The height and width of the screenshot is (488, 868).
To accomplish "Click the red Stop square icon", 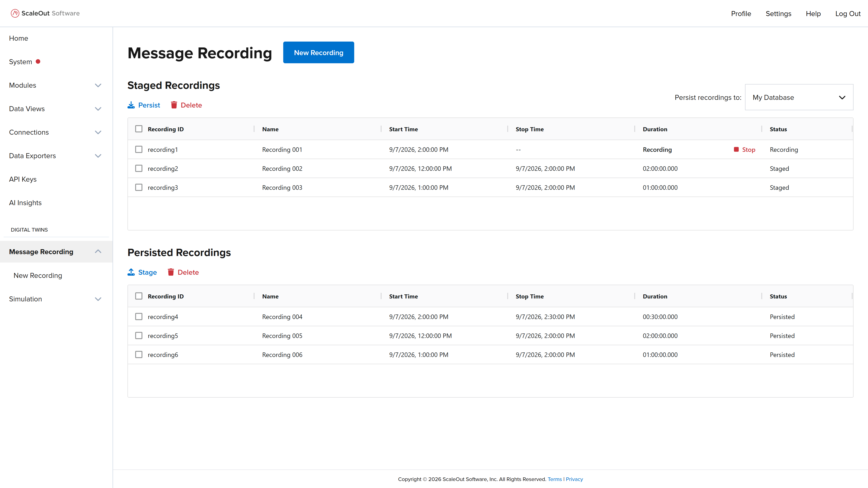I will pos(736,150).
